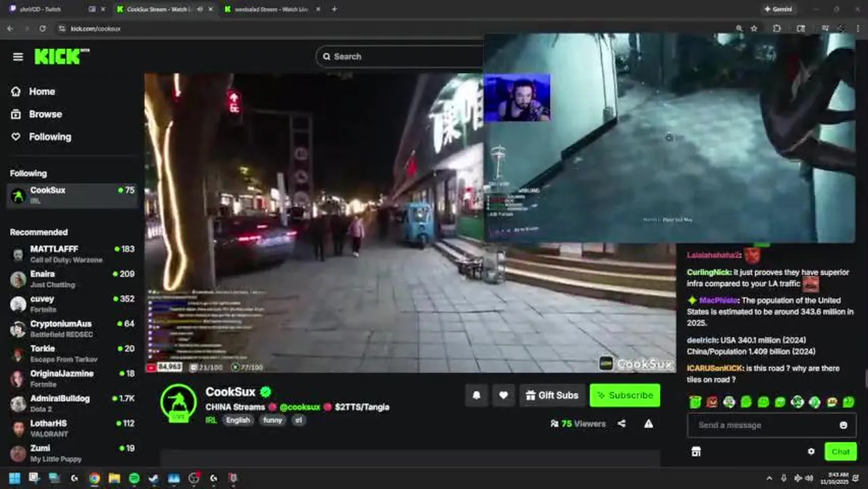Click username deelrich in chat
Viewport: 868px width, 489px height.
(x=702, y=340)
